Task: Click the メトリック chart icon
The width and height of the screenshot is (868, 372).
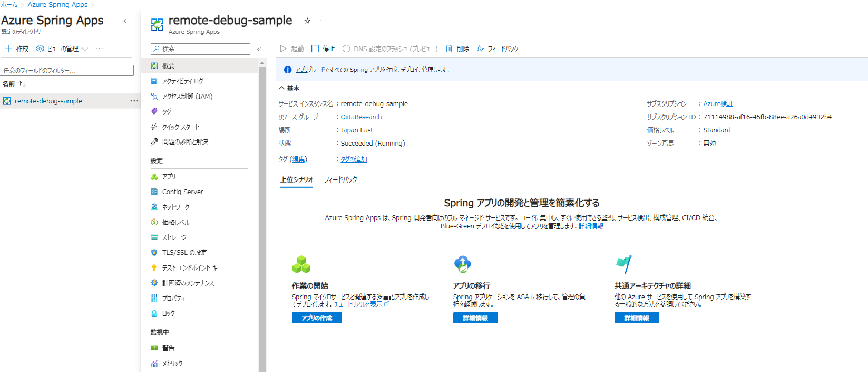Action: pyautogui.click(x=154, y=364)
